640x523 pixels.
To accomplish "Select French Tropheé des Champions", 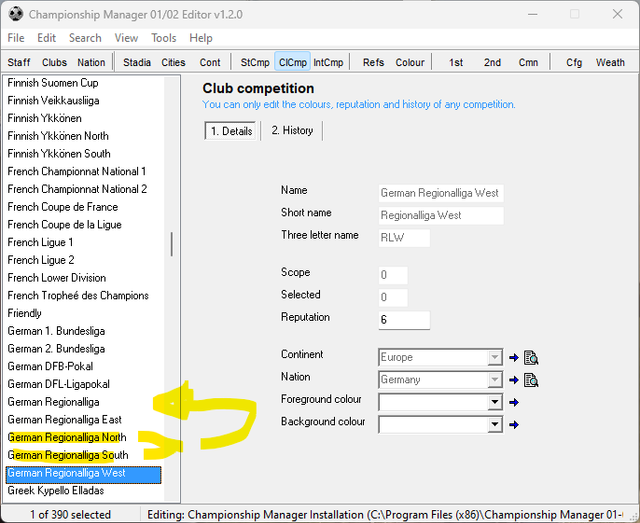I will coord(78,296).
